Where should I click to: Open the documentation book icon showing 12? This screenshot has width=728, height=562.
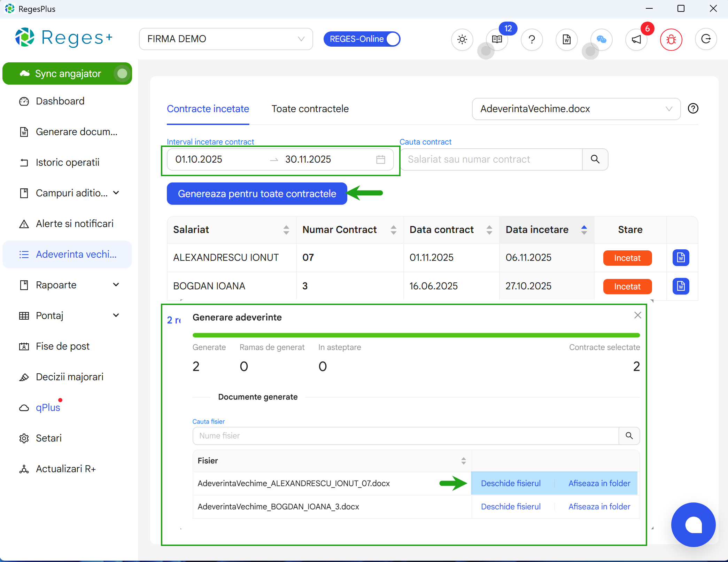pos(497,39)
